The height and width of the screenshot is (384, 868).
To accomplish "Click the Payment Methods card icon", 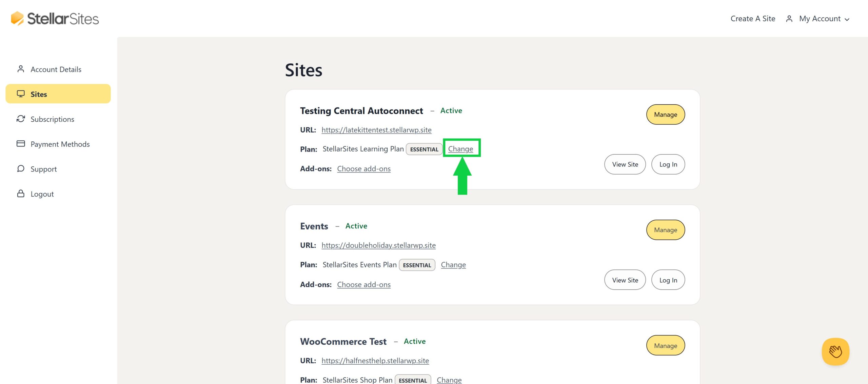I will tap(21, 143).
